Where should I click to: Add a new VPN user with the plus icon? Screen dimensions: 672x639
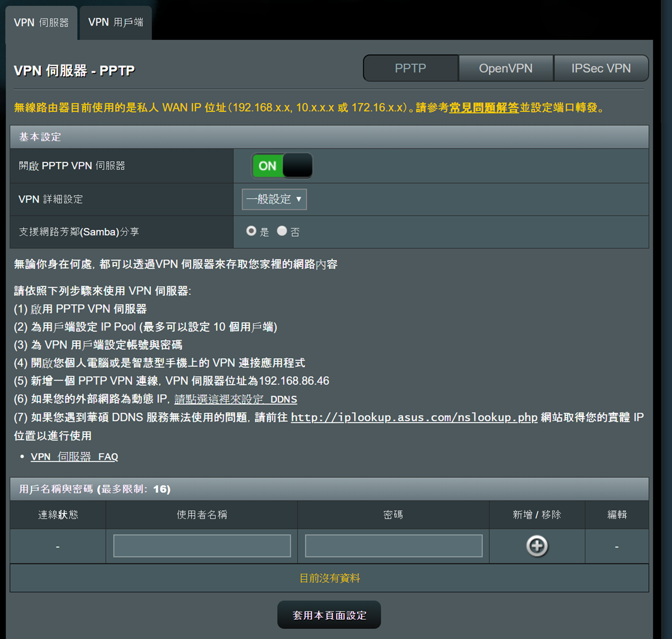(x=537, y=546)
